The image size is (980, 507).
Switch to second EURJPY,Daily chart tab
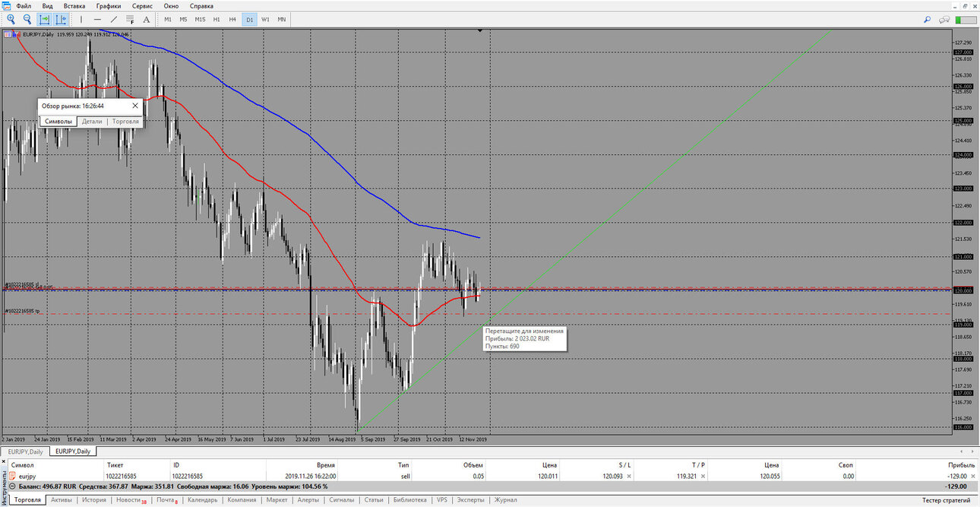tap(72, 451)
